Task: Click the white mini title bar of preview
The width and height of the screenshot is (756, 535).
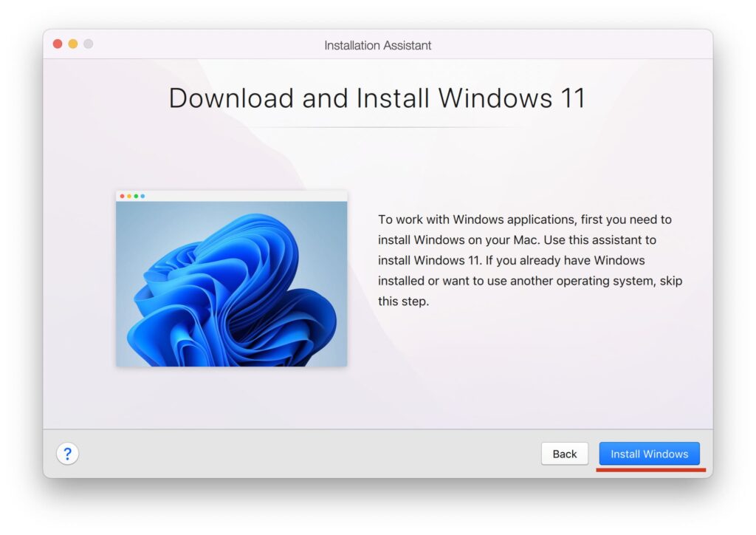Action: [x=244, y=197]
